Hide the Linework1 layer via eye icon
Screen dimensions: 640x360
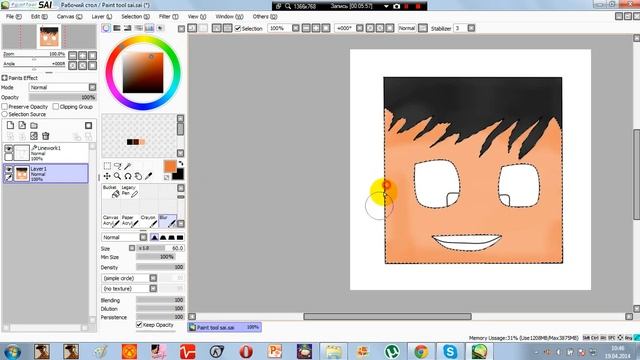(8, 149)
